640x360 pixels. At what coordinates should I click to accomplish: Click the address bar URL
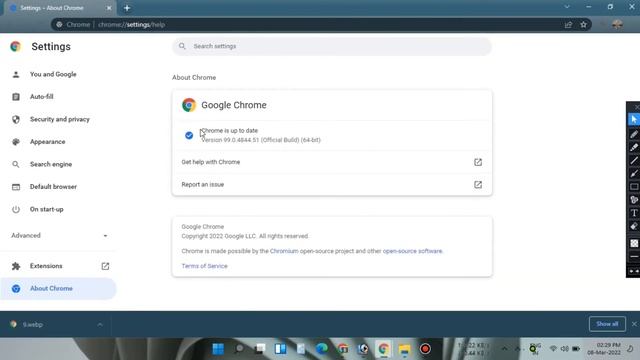click(x=131, y=24)
